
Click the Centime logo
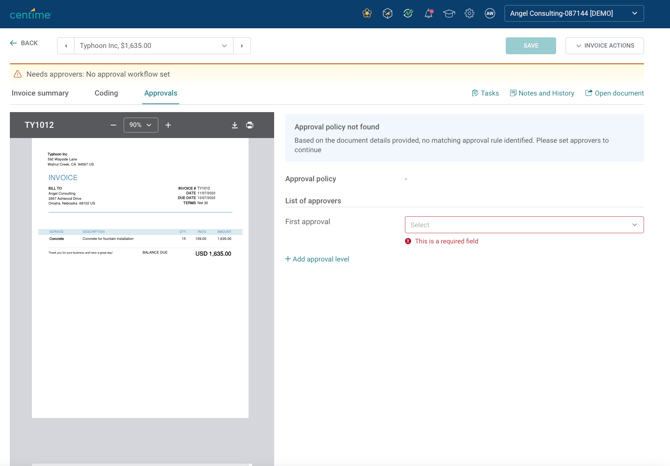point(30,15)
